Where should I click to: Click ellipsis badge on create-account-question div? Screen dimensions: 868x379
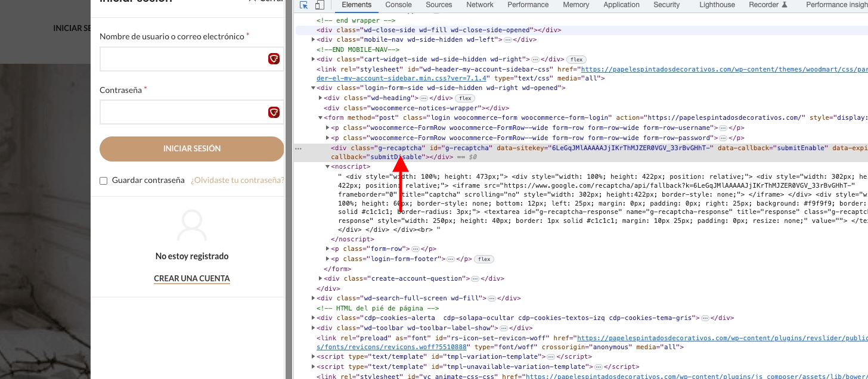[475, 279]
